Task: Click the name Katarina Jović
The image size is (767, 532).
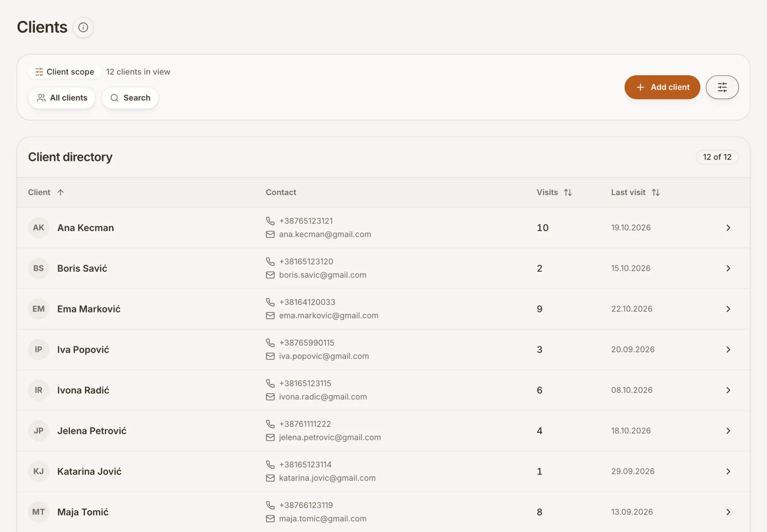Action: coord(89,472)
